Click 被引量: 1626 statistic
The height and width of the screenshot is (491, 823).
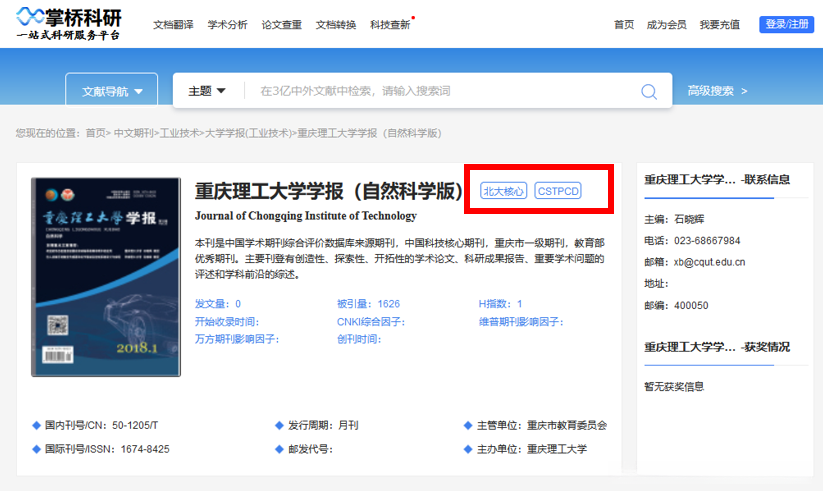pos(368,304)
